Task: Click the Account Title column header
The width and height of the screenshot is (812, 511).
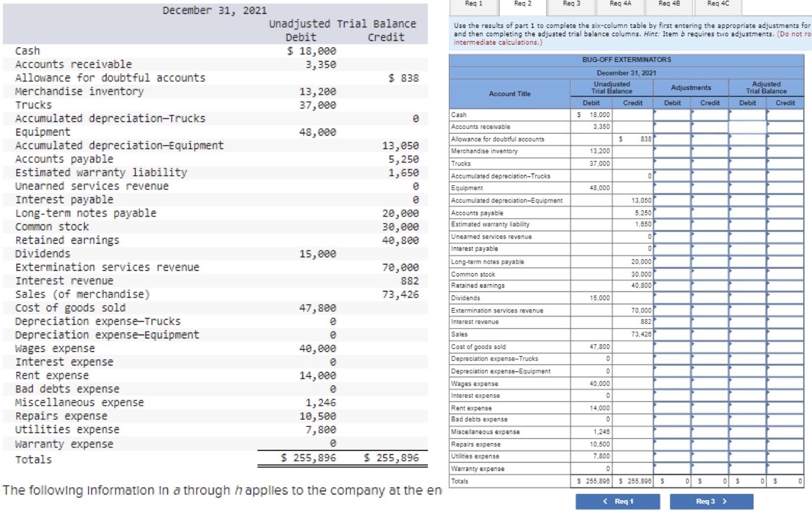Action: click(x=510, y=94)
